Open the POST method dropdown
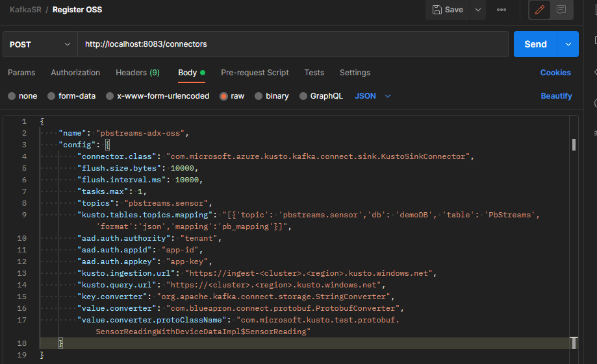This screenshot has height=364, width=597. pos(40,45)
